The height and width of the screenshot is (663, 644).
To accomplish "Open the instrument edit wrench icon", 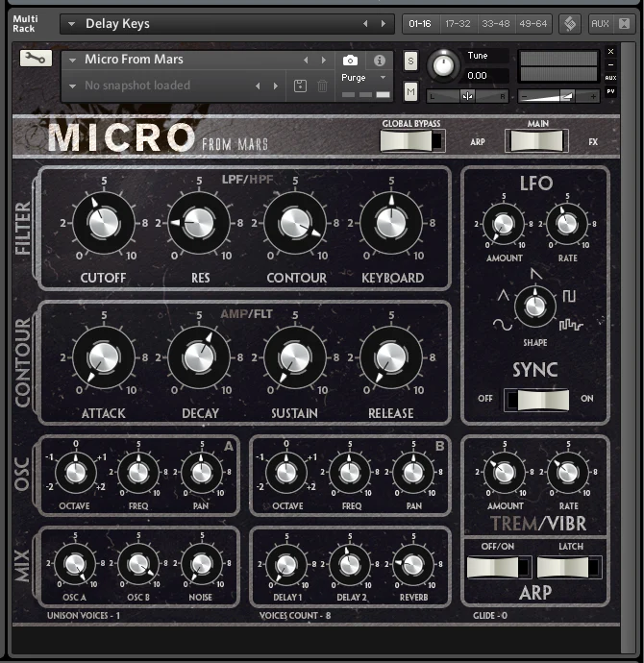I will [x=36, y=59].
